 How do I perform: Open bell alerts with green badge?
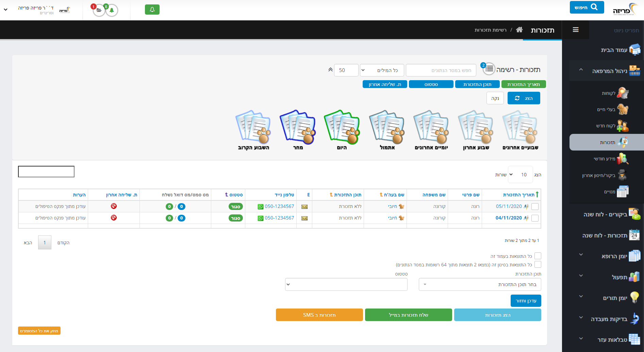tap(112, 10)
